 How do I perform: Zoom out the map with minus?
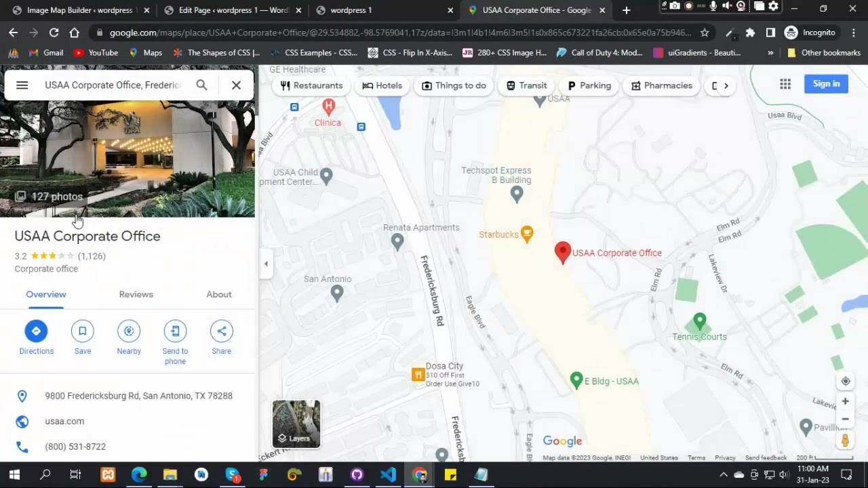tap(846, 419)
